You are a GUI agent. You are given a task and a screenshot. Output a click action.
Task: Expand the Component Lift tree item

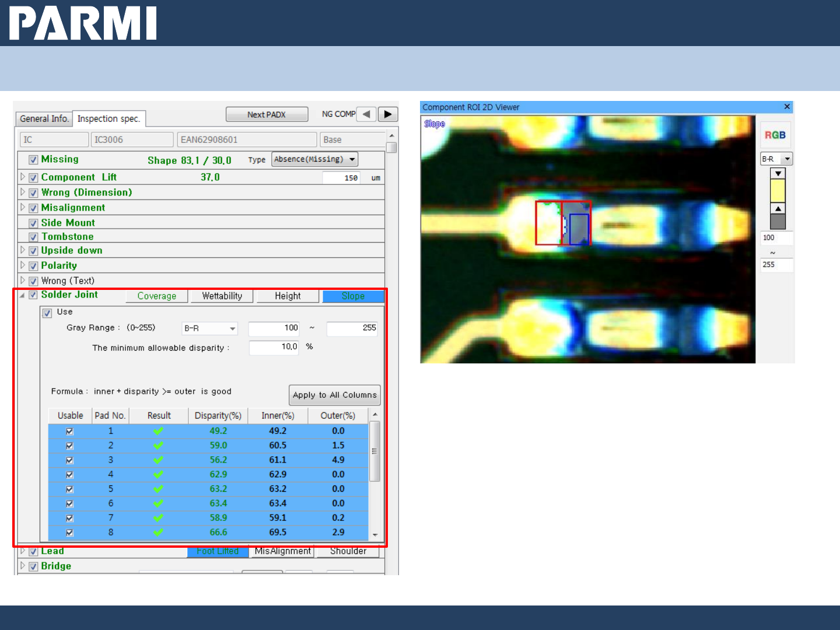tap(23, 177)
